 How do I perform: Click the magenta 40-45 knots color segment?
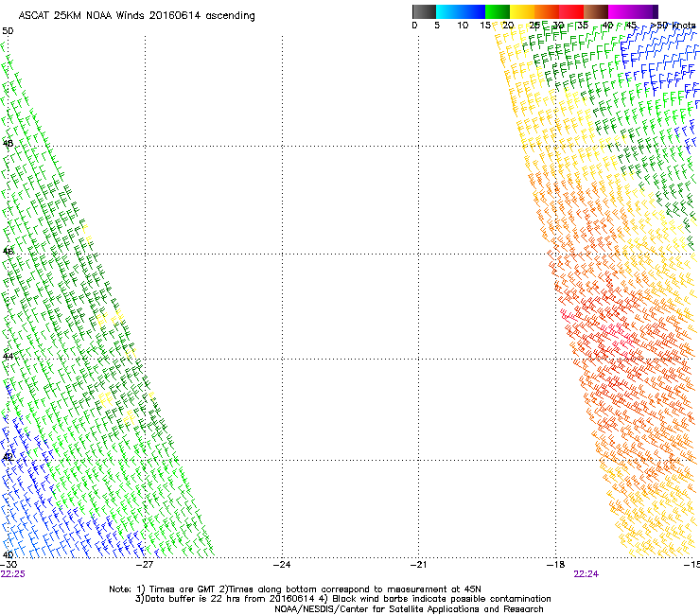click(621, 11)
